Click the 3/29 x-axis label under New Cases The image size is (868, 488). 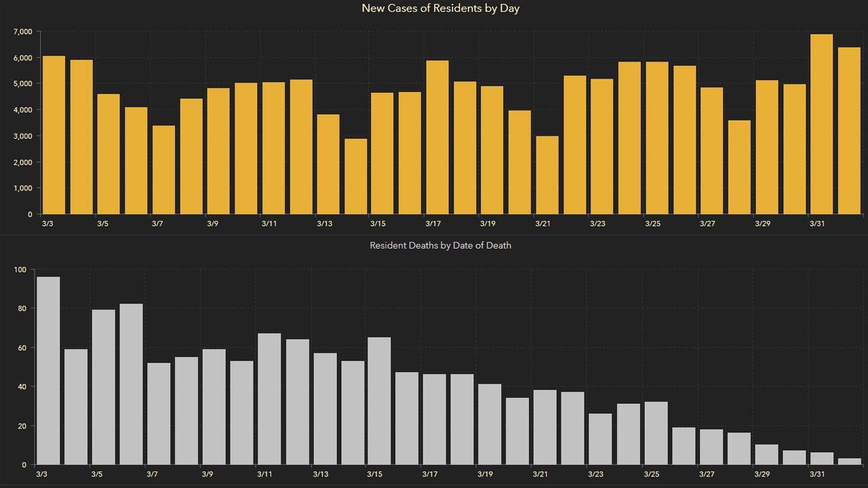pos(763,224)
